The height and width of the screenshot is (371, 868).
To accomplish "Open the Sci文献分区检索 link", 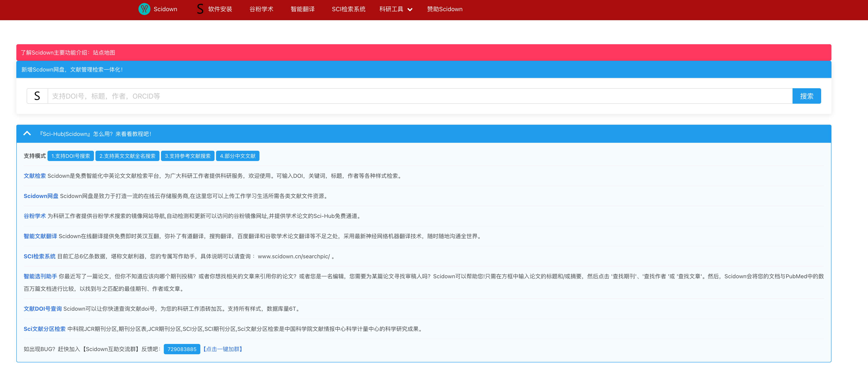I will click(x=44, y=328).
